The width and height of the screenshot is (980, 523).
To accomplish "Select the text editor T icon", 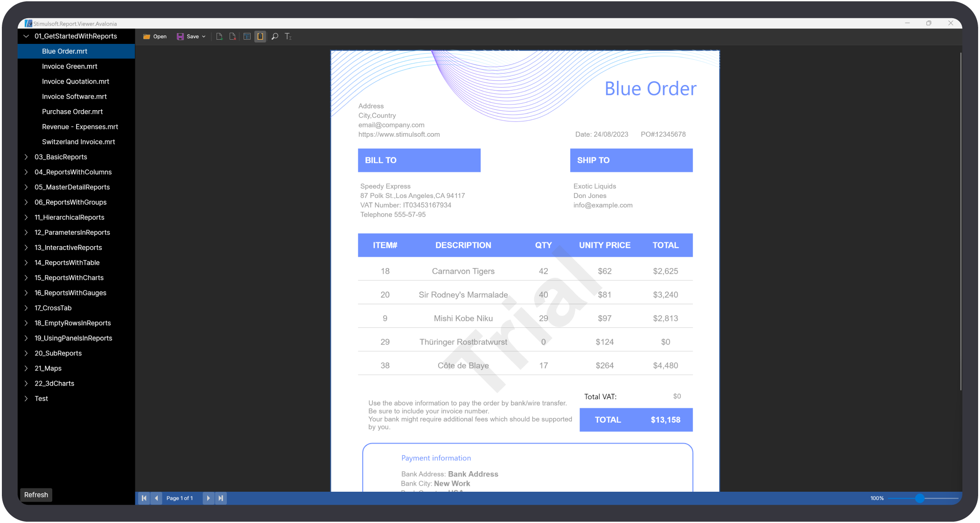I will tap(288, 36).
